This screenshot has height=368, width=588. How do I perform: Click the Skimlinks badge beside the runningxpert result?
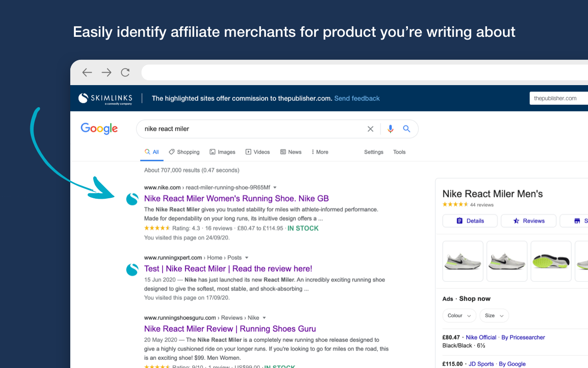click(132, 270)
